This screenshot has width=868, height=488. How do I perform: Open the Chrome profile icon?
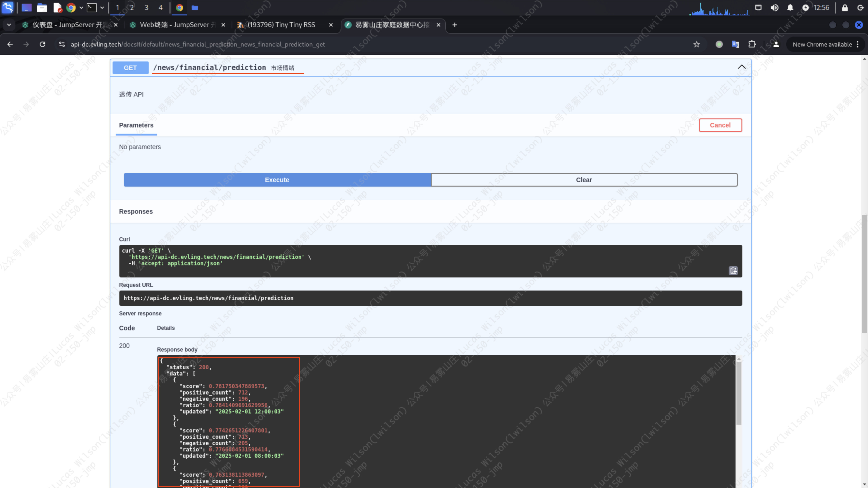[x=776, y=44]
